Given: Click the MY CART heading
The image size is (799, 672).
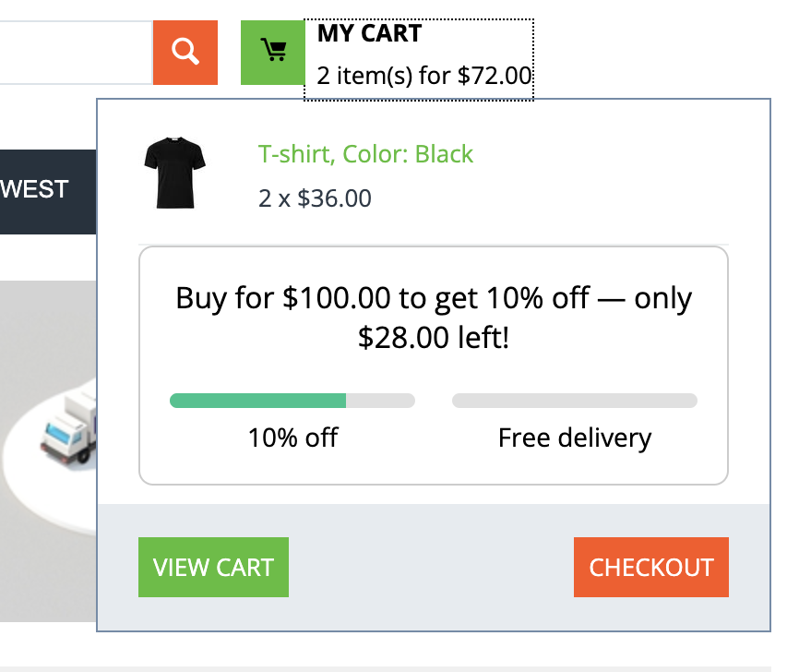Looking at the screenshot, I should [x=369, y=34].
